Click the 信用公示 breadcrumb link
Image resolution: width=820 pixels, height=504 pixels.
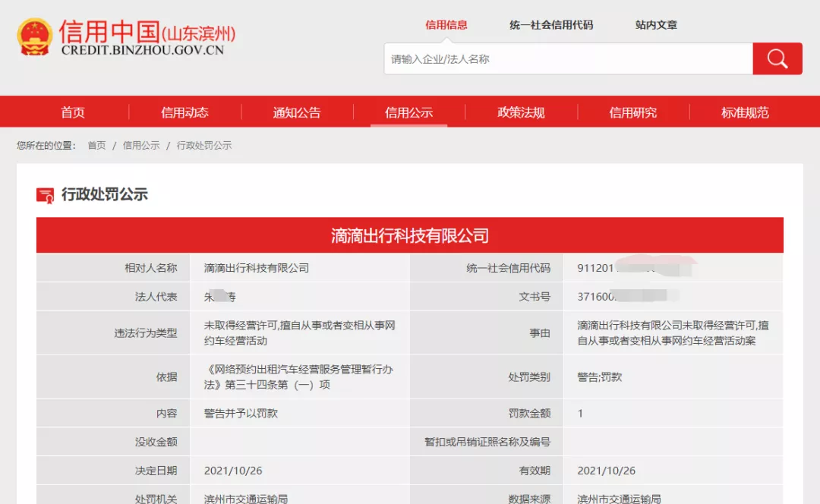click(x=141, y=145)
